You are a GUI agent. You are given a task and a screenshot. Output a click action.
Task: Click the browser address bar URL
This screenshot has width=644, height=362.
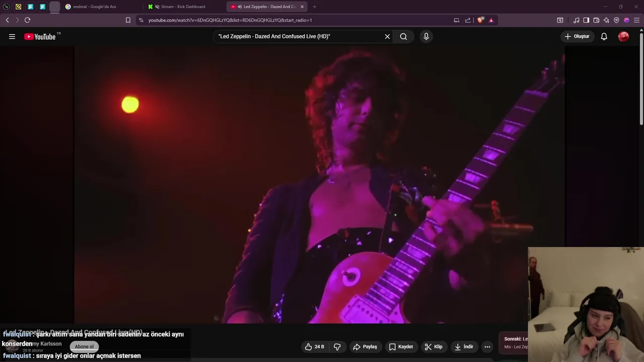tap(230, 20)
